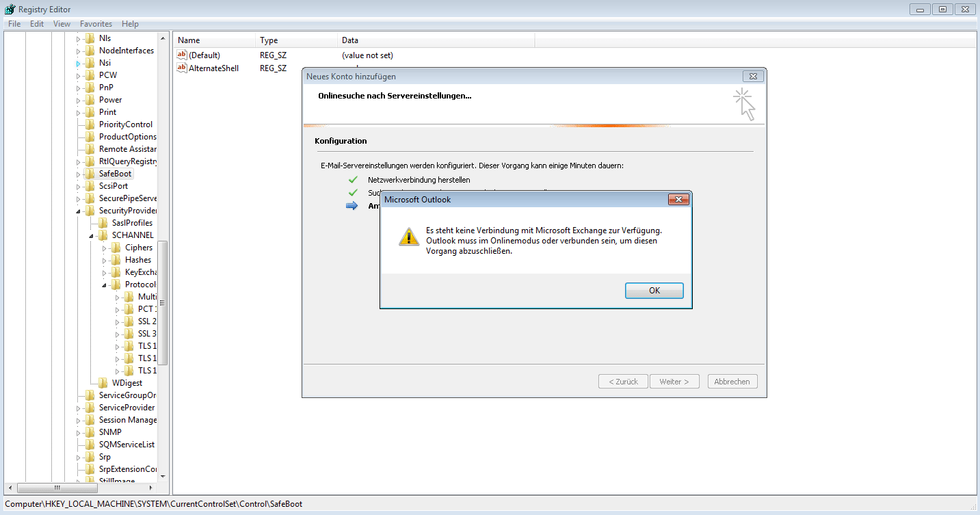Click the (Default) string value icon
The height and width of the screenshot is (515, 980).
182,55
